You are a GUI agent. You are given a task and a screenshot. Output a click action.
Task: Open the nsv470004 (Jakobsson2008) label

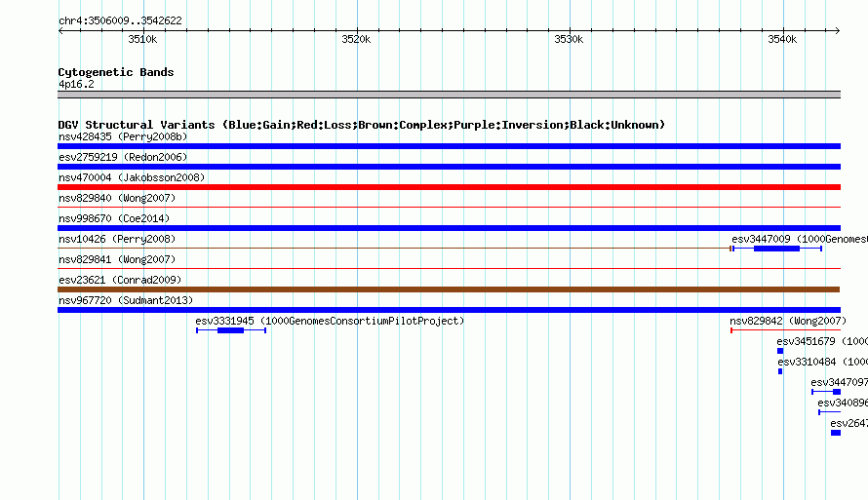click(132, 177)
